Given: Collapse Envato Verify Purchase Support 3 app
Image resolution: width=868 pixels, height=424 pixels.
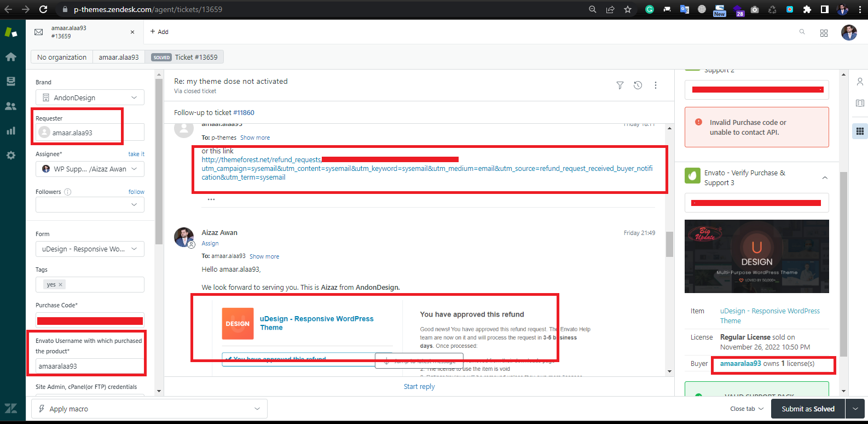Looking at the screenshot, I should [x=825, y=177].
